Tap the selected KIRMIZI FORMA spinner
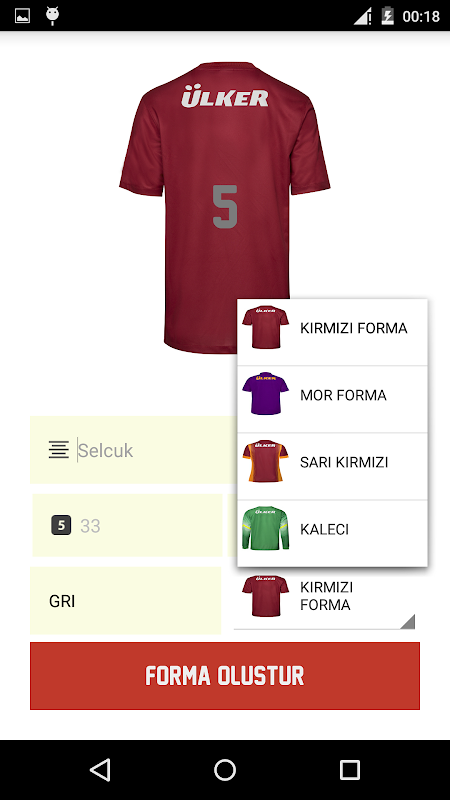 324,597
